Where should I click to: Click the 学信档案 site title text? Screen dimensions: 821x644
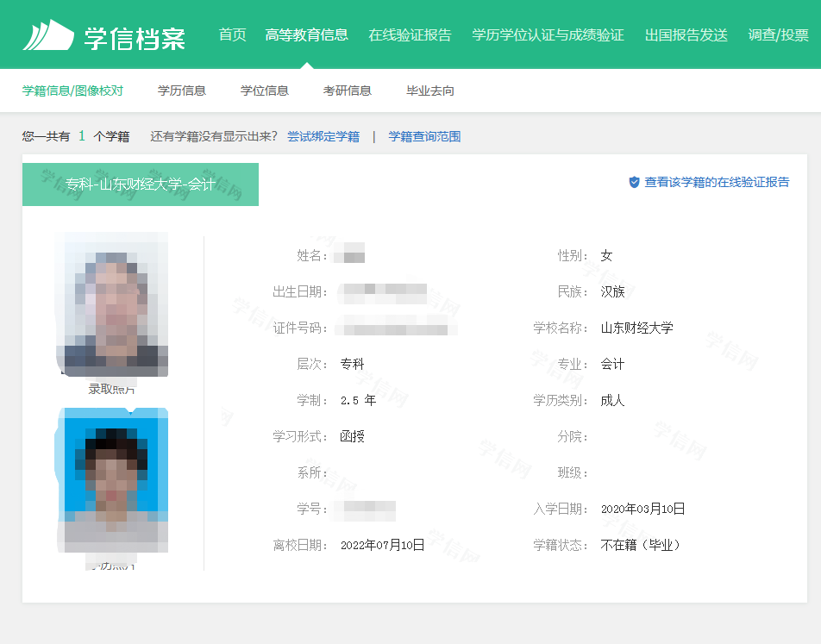pos(135,38)
